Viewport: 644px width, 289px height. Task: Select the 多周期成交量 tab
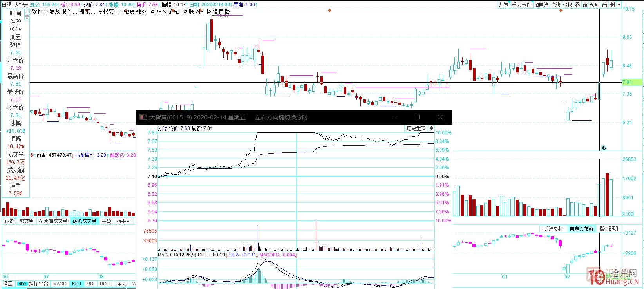click(53, 221)
